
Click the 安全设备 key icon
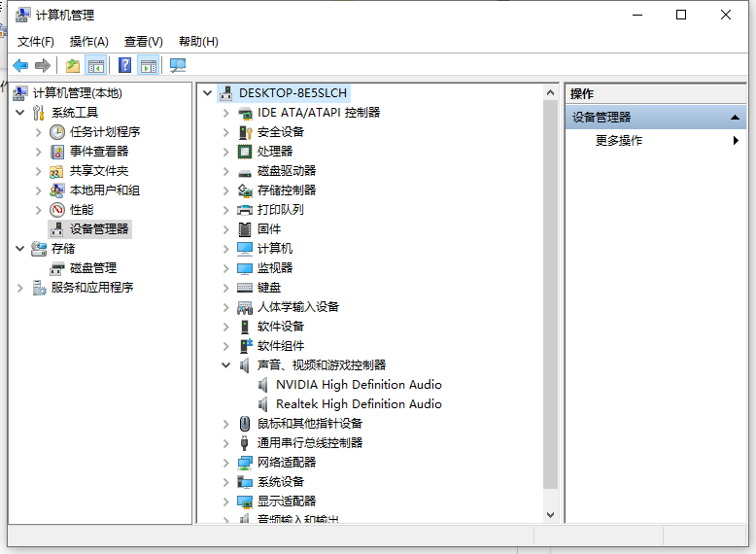tap(245, 132)
